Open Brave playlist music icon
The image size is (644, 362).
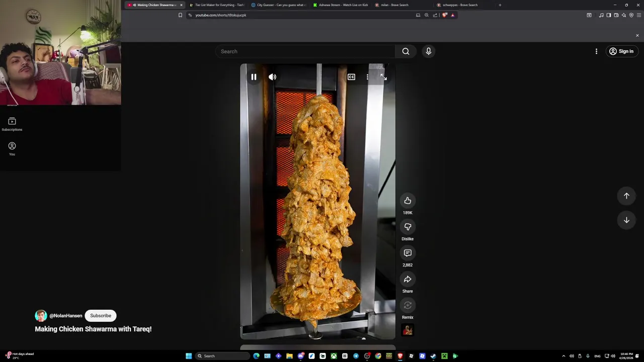(601, 15)
